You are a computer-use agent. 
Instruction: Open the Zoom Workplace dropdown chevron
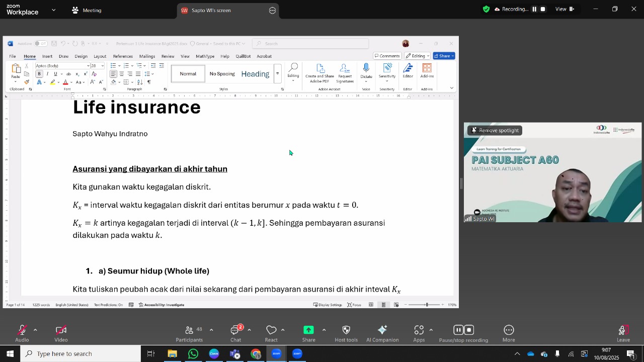54,10
